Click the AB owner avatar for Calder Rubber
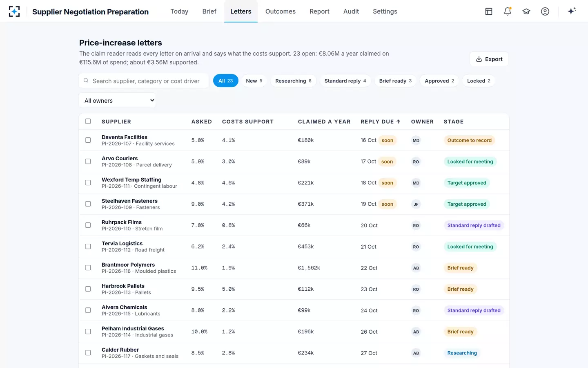Viewport: 588px width, 368px height. point(416,353)
